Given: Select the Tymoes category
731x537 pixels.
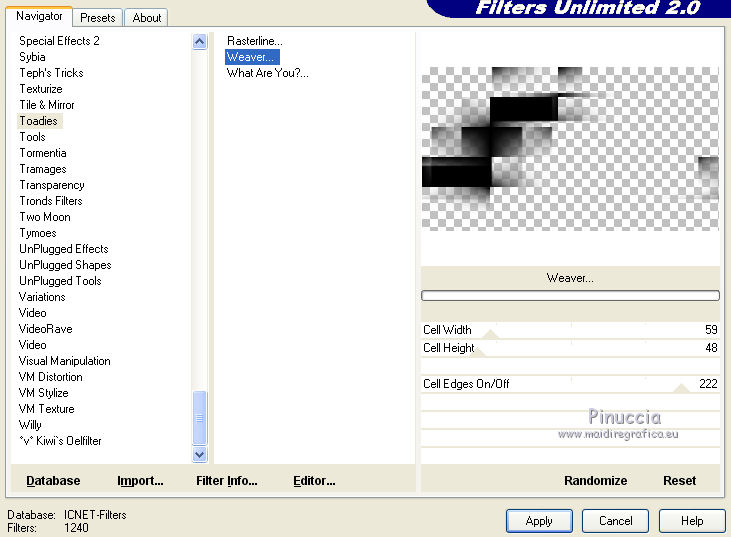Looking at the screenshot, I should (38, 233).
